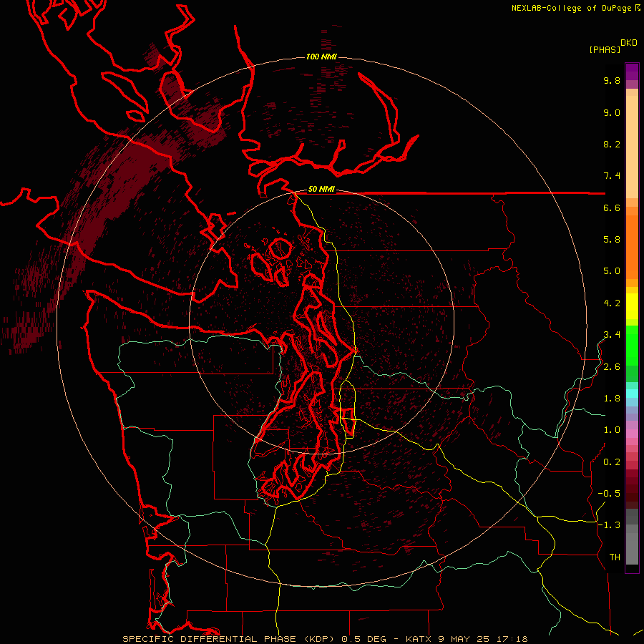
Task: Pick the yellow band on the color scale
Action: (x=632, y=306)
